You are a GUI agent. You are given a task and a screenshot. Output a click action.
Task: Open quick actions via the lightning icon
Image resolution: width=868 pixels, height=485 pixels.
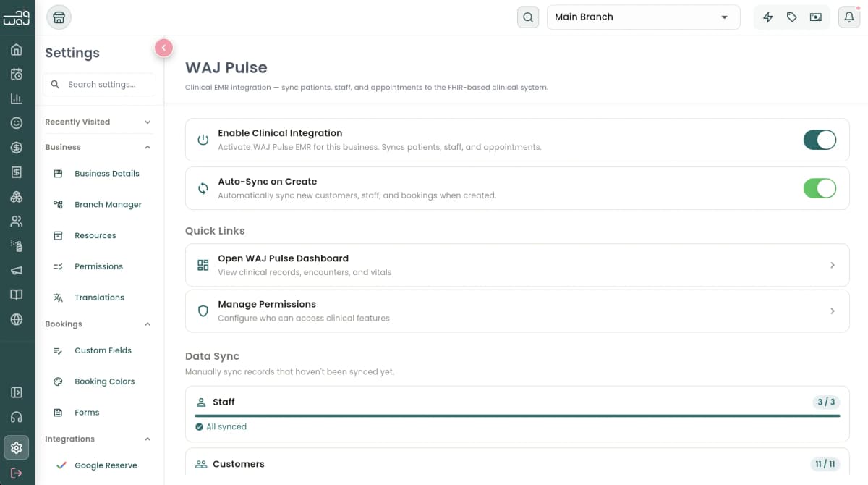pyautogui.click(x=767, y=17)
